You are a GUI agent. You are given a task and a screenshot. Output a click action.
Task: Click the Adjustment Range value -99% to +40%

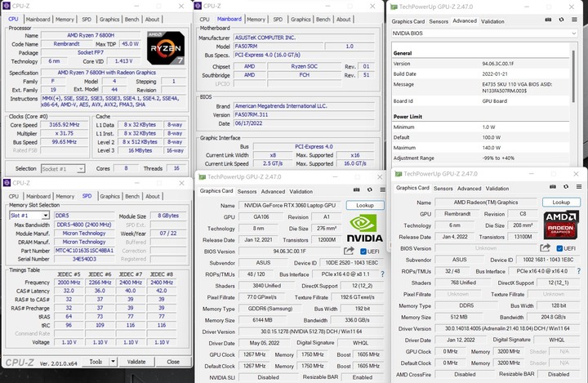coord(498,158)
